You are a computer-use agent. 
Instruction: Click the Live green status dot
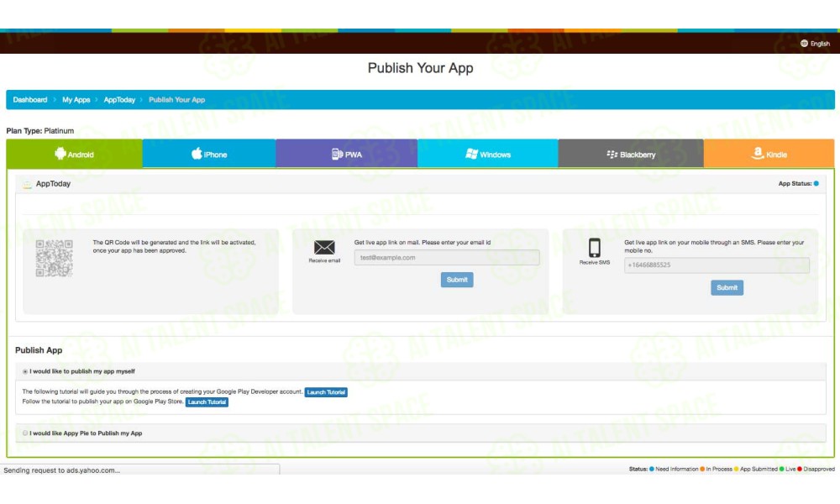(781, 469)
